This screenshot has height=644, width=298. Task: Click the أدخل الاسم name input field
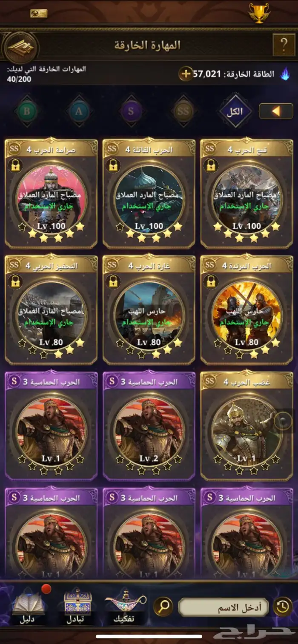point(223,607)
